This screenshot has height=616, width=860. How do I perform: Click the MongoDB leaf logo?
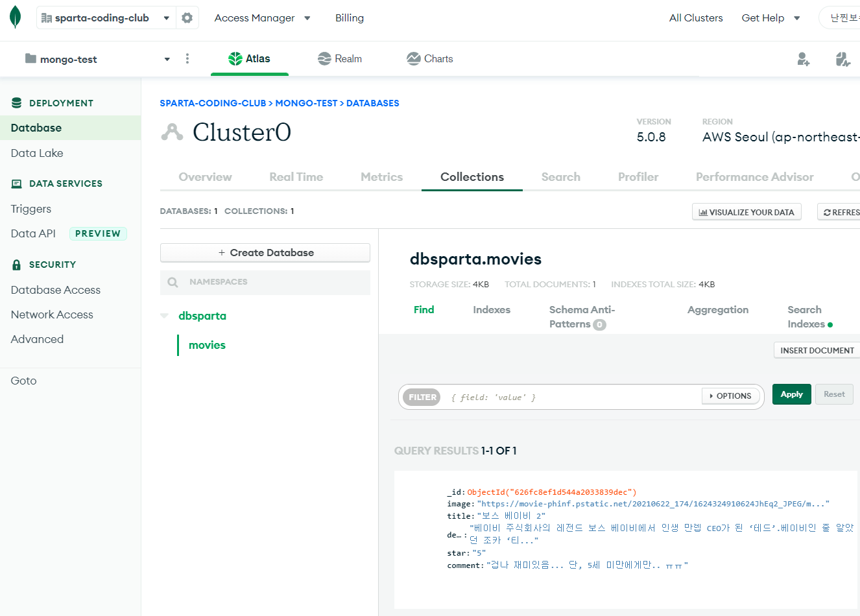(x=16, y=18)
